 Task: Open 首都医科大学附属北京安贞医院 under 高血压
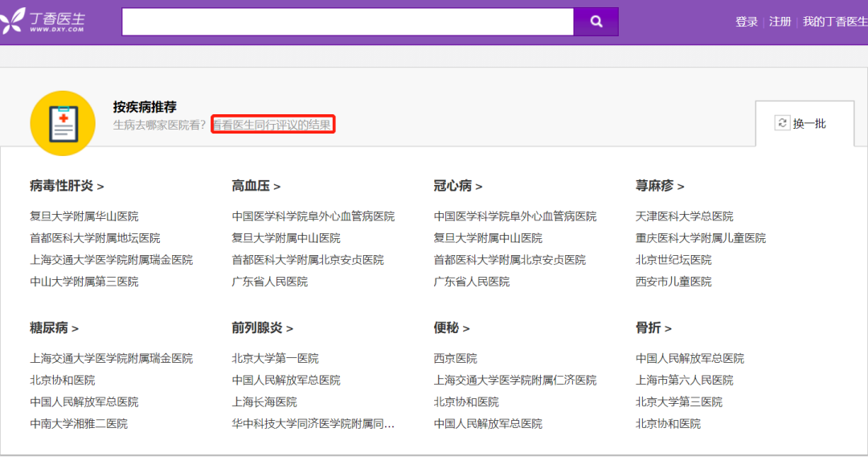pyautogui.click(x=308, y=260)
